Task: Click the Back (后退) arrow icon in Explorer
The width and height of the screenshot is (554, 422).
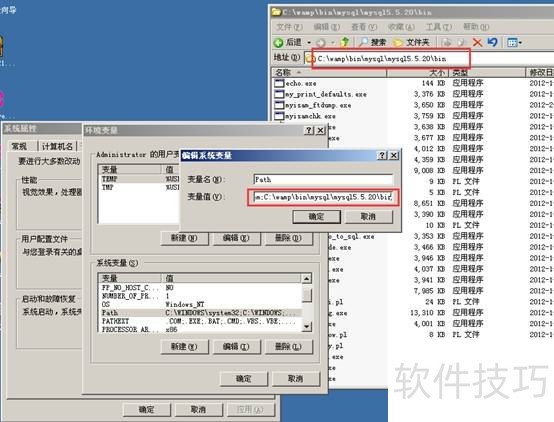Action: [x=279, y=43]
